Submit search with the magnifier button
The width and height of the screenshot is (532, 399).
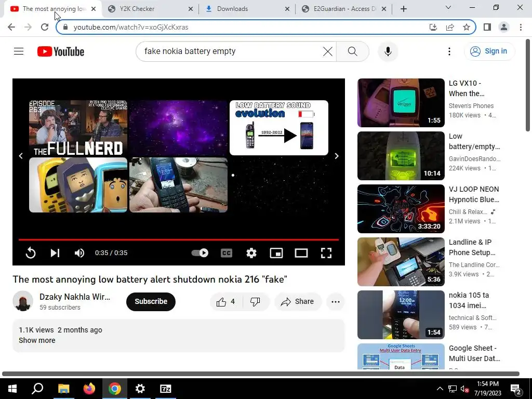pyautogui.click(x=353, y=51)
